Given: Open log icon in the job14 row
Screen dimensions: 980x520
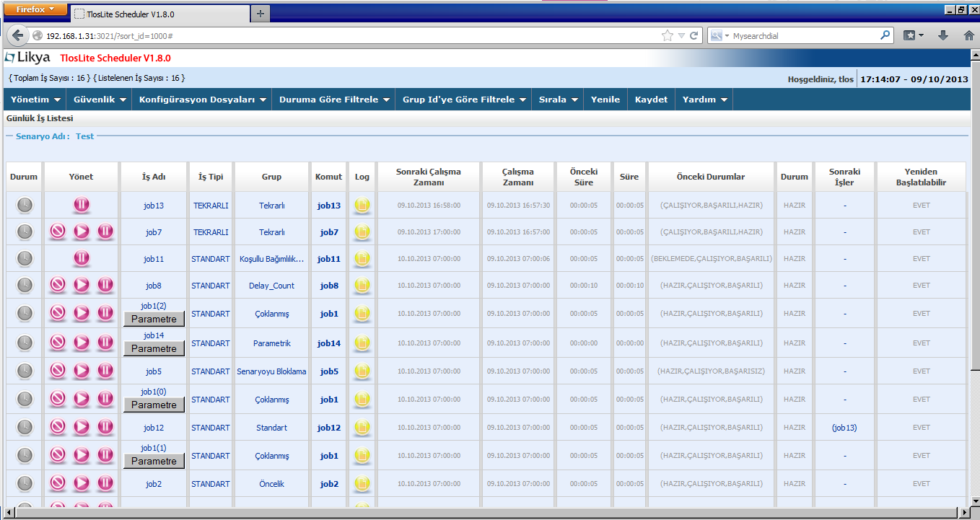Looking at the screenshot, I should (362, 343).
